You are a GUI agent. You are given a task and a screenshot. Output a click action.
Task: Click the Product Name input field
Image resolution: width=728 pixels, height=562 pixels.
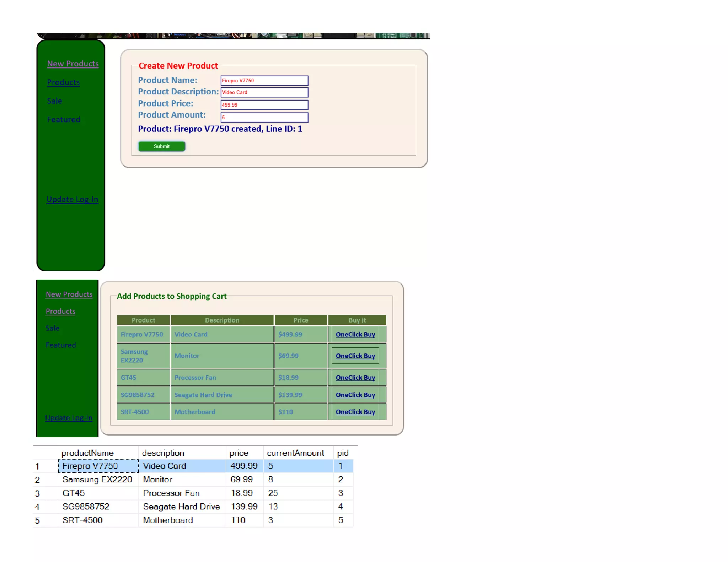tap(264, 81)
